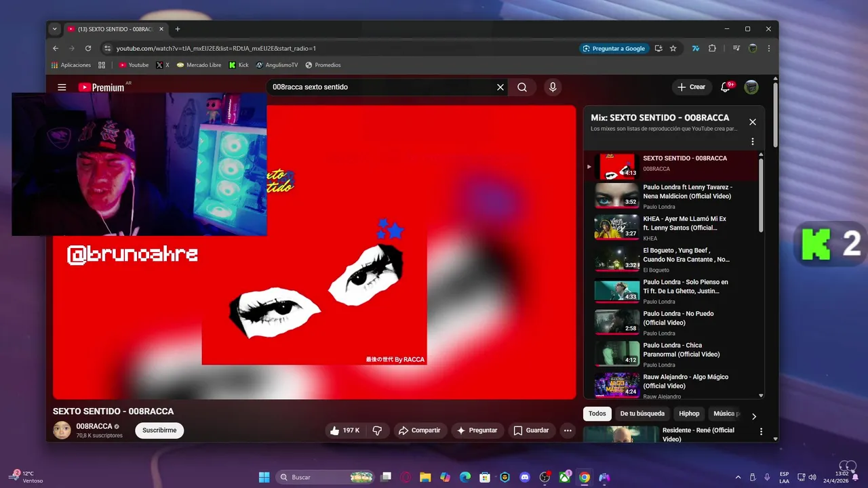Share the video with Compartir

(420, 430)
